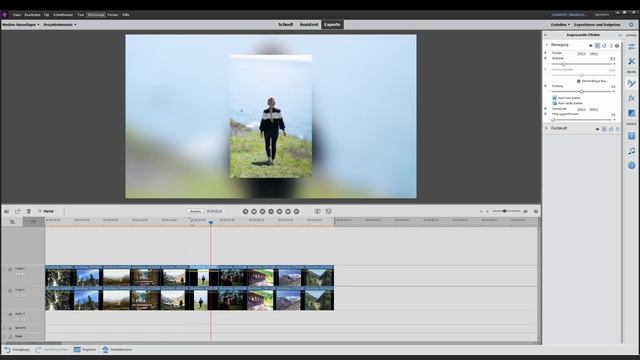Click the Rendern button

(196, 211)
